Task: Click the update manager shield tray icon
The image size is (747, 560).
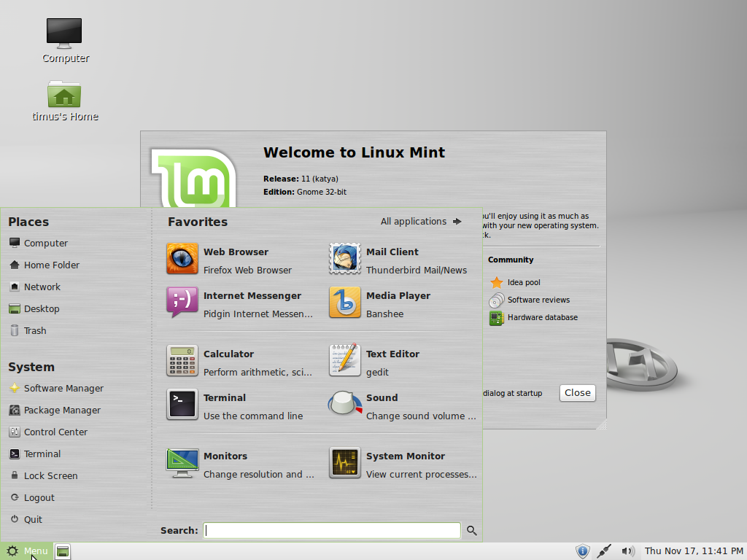Action: tap(582, 551)
